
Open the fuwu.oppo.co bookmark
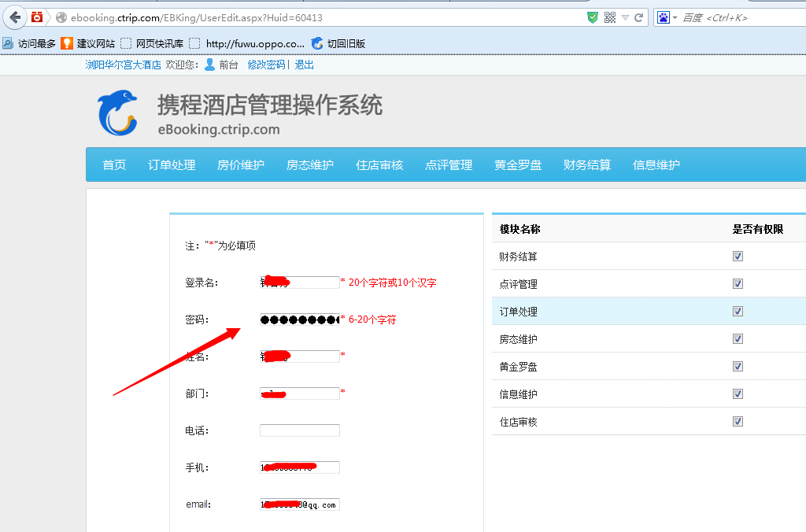(x=247, y=44)
